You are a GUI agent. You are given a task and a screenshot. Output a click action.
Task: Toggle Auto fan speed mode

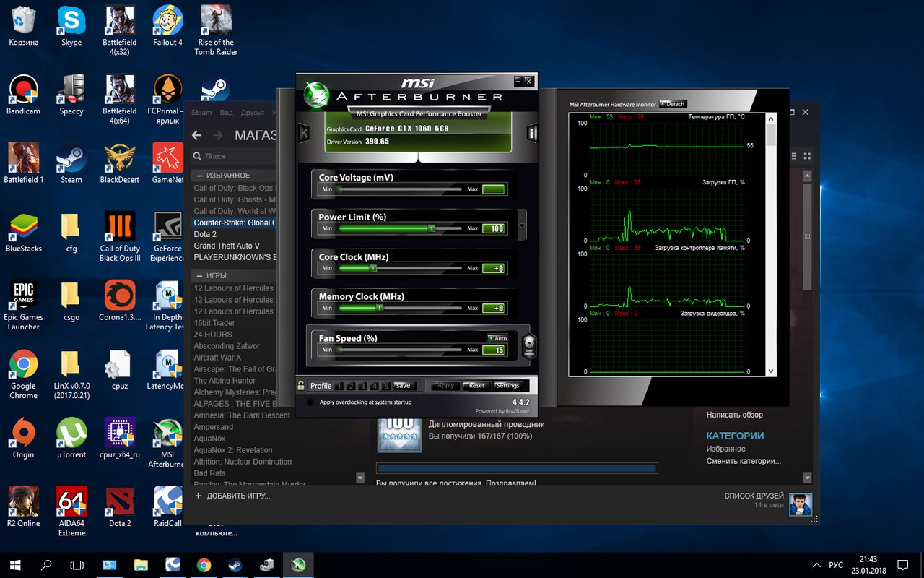point(497,338)
